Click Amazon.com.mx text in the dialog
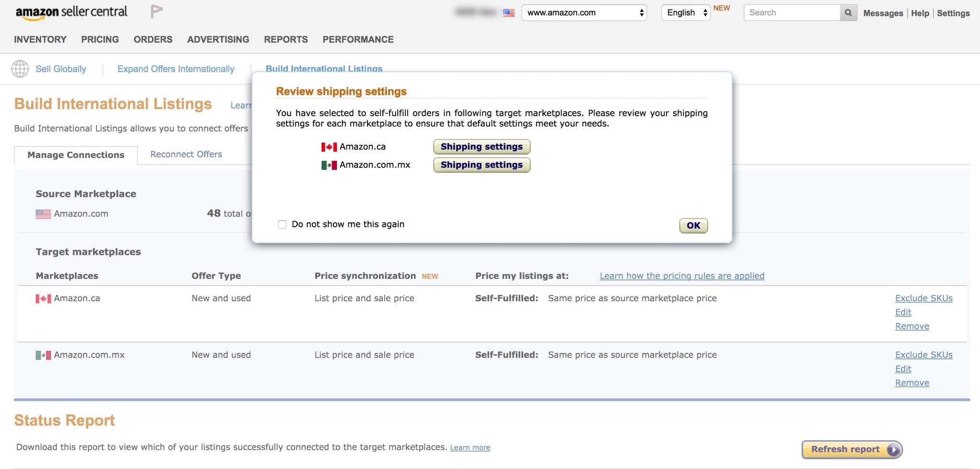This screenshot has height=469, width=980. [375, 165]
